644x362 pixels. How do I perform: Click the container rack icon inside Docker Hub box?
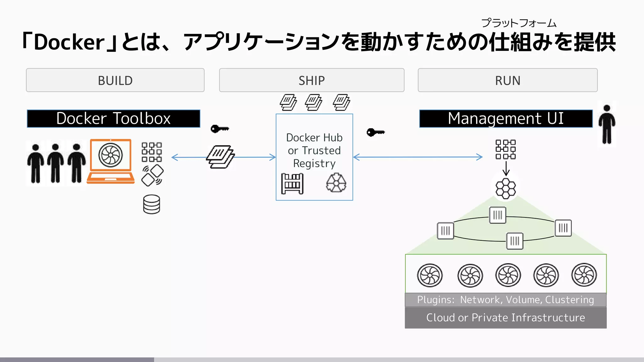pyautogui.click(x=292, y=184)
